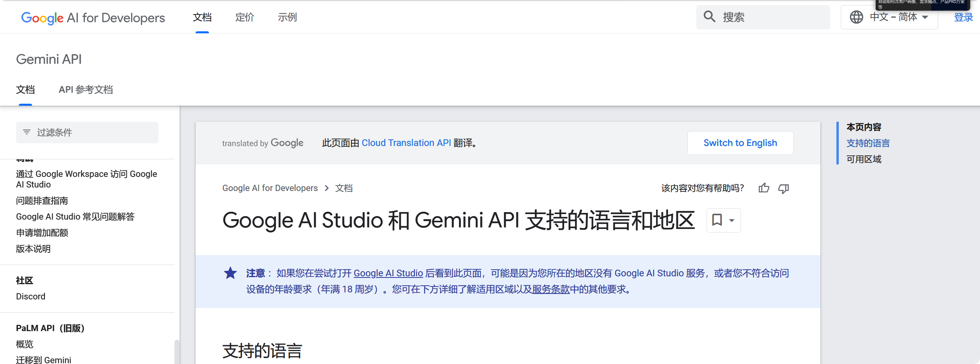This screenshot has height=364, width=980.
Task: Click the 社区 sidebar section heading
Action: coord(25,281)
